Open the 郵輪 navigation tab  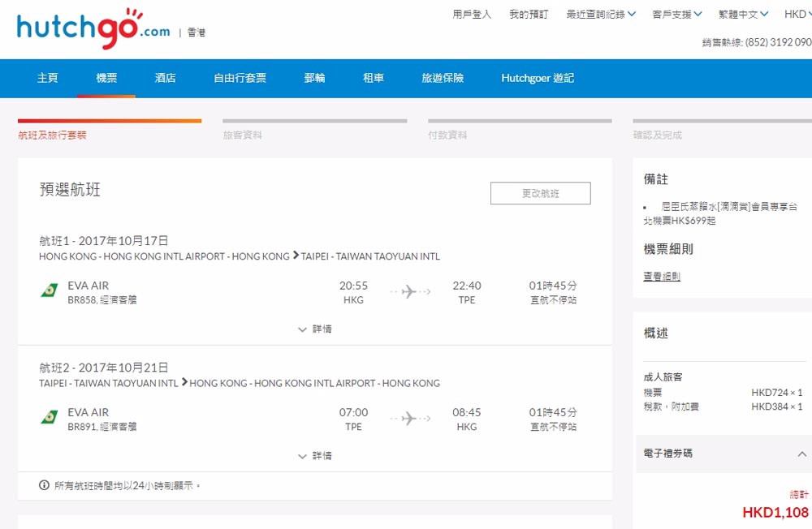314,78
